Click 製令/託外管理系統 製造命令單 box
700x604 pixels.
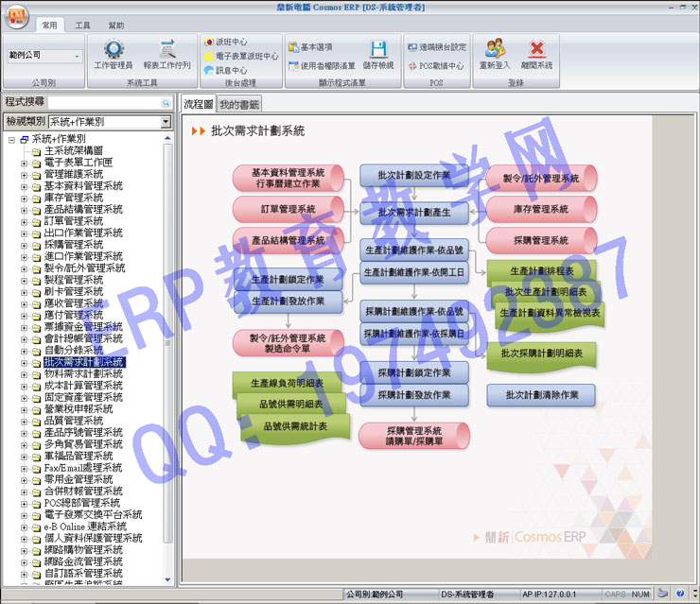tap(288, 343)
